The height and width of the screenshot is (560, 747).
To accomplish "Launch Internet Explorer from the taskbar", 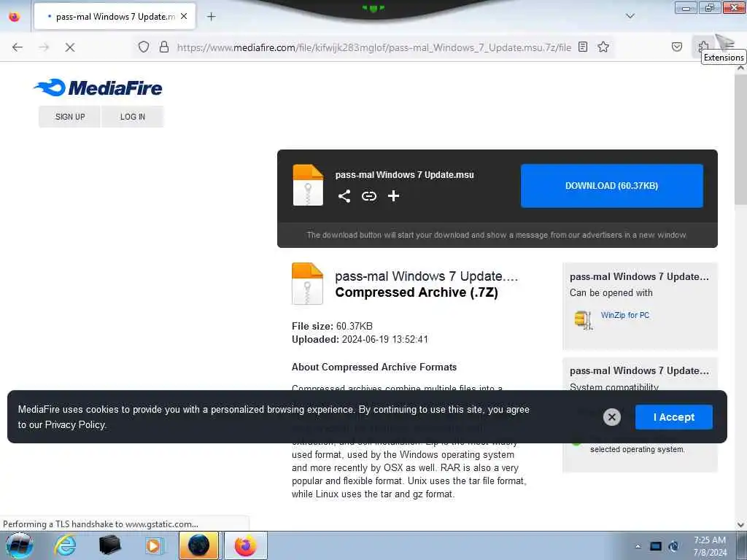I will point(65,545).
